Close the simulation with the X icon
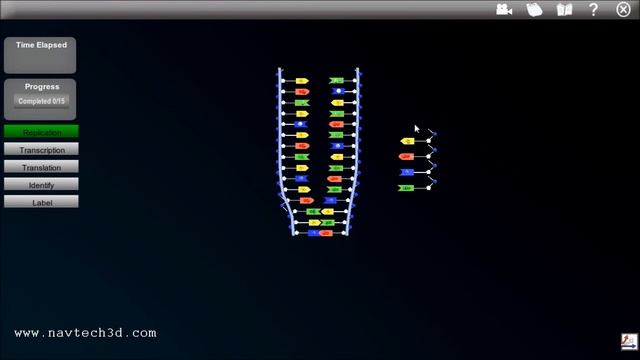The image size is (640, 360). pyautogui.click(x=623, y=9)
